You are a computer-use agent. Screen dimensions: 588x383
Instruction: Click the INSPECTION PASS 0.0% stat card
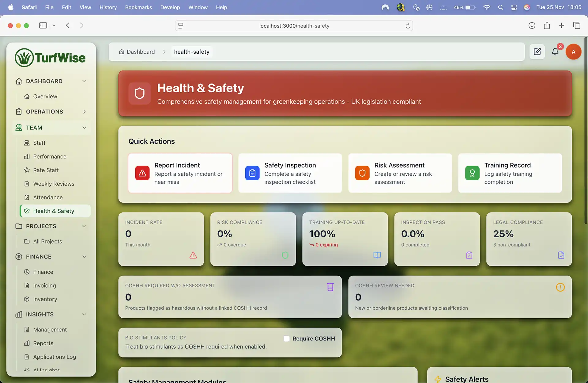437,239
